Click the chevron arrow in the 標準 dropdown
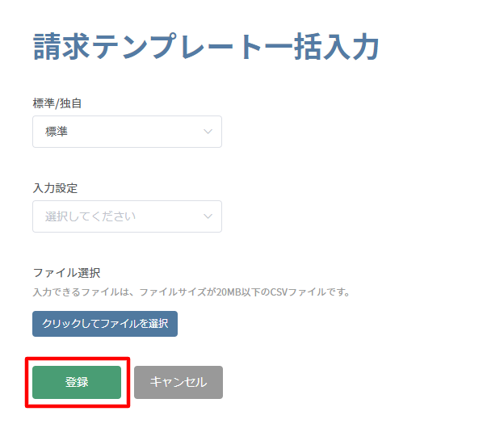Screen dimensions: 504x424 [x=208, y=132]
